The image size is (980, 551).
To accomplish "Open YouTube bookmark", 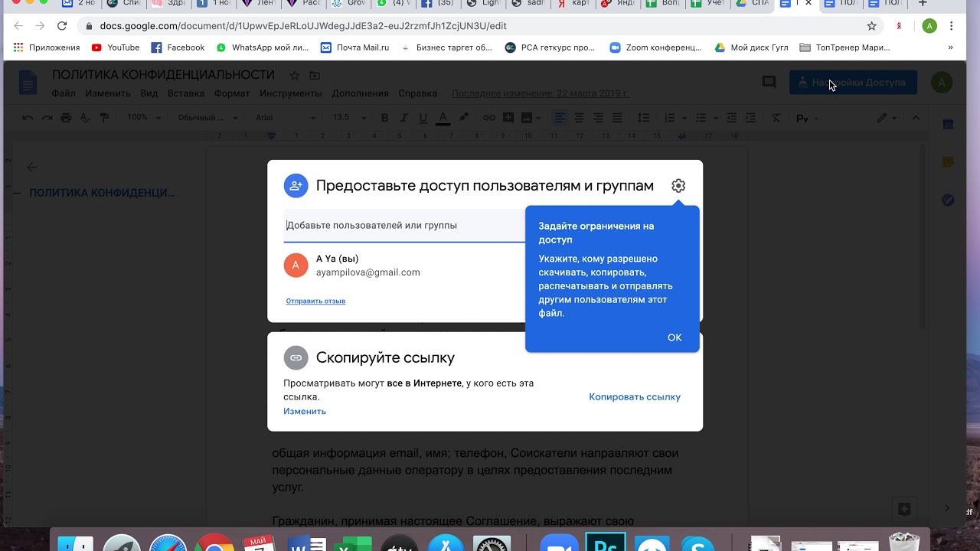I will (x=116, y=47).
